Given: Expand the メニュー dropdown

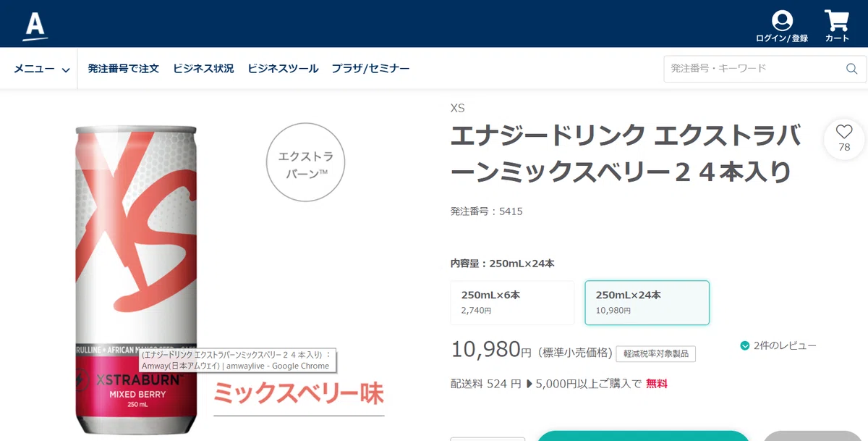Looking at the screenshot, I should pyautogui.click(x=42, y=69).
